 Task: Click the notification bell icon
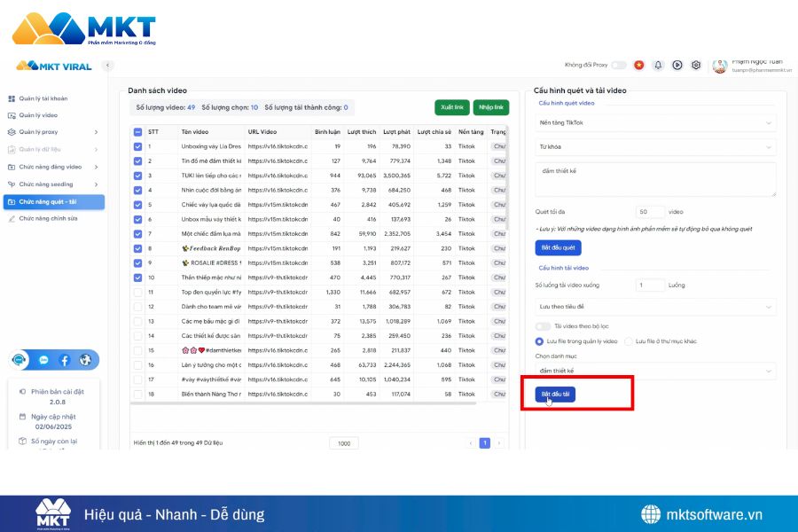(658, 65)
